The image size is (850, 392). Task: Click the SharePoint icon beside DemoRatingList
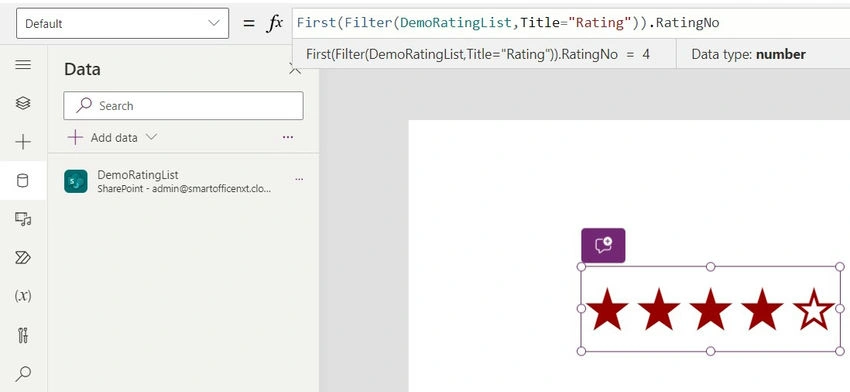coord(76,181)
